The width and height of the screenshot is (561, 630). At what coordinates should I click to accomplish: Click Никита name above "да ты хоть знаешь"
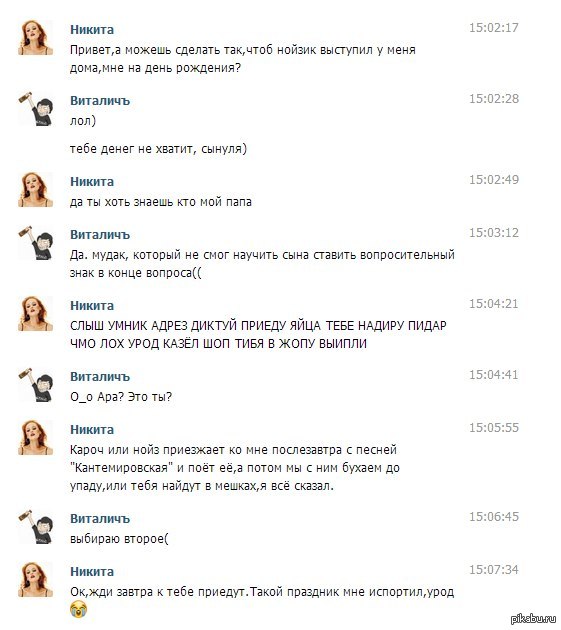92,182
